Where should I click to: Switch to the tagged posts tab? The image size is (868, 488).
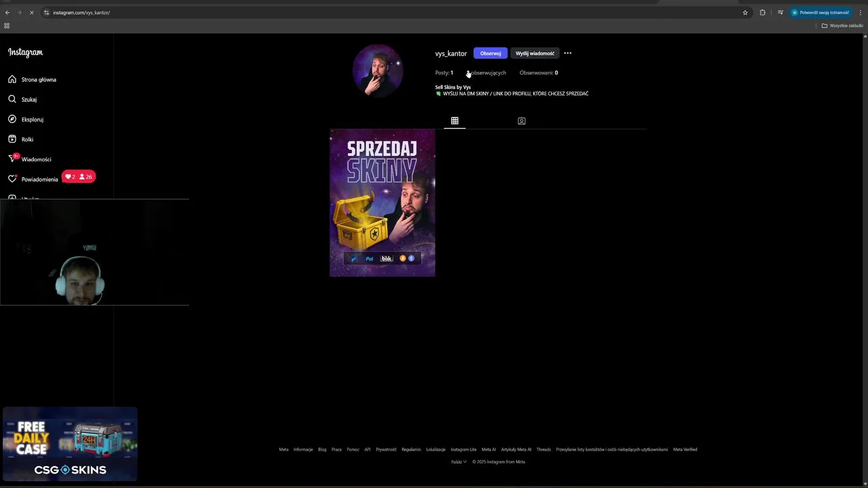pos(521,121)
